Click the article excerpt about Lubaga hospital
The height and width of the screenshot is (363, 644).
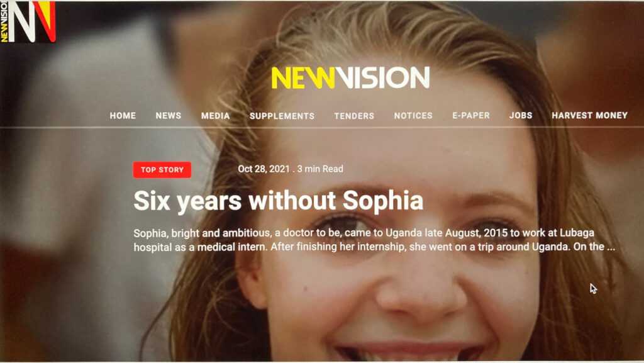[x=374, y=240]
